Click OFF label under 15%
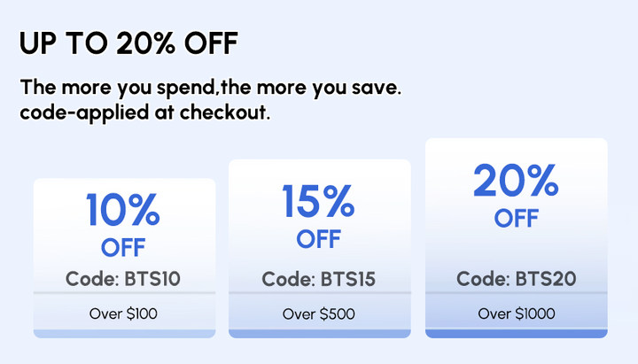The image size is (638, 364). click(x=319, y=239)
